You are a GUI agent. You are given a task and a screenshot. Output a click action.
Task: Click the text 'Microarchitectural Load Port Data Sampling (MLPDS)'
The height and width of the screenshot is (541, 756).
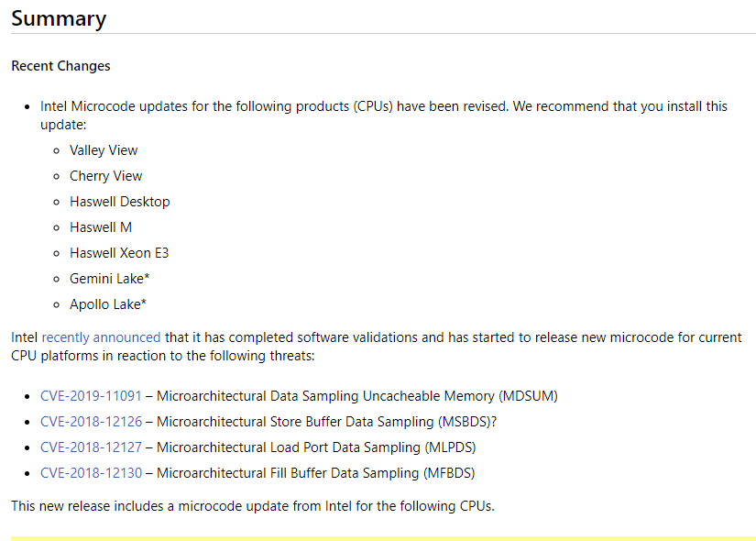(x=316, y=447)
